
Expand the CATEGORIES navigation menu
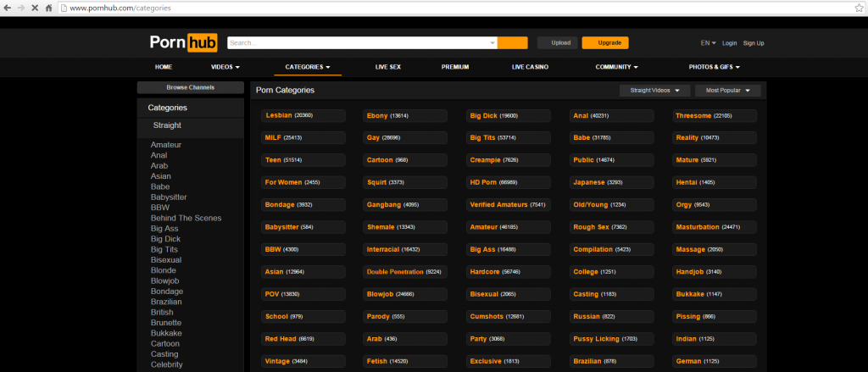click(x=308, y=67)
